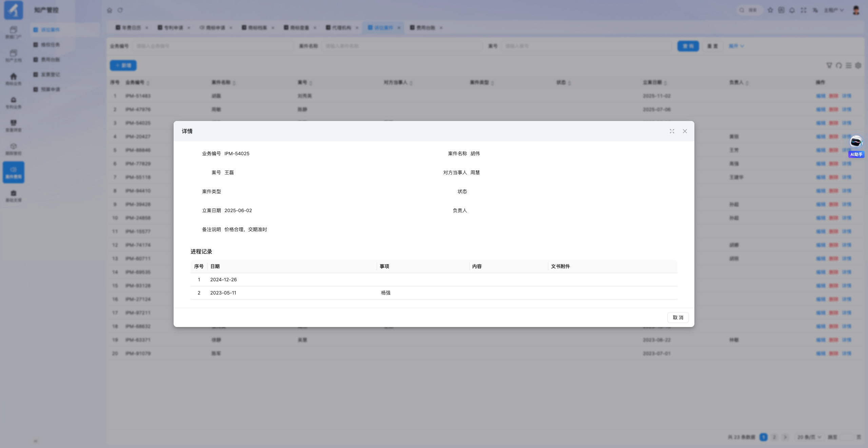Image resolution: width=868 pixels, height=448 pixels.
Task: Open the AI助手 floating assistant
Action: coord(856,146)
